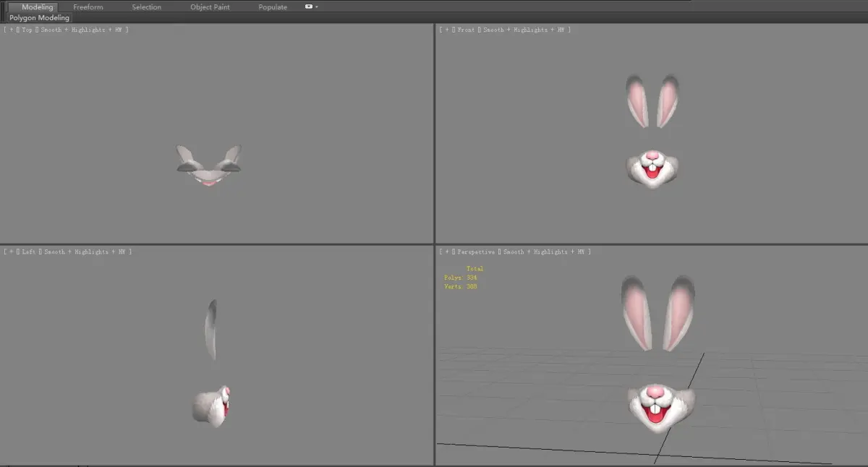Click the Verts: 388 statistic text
Image resolution: width=868 pixels, height=467 pixels.
461,286
